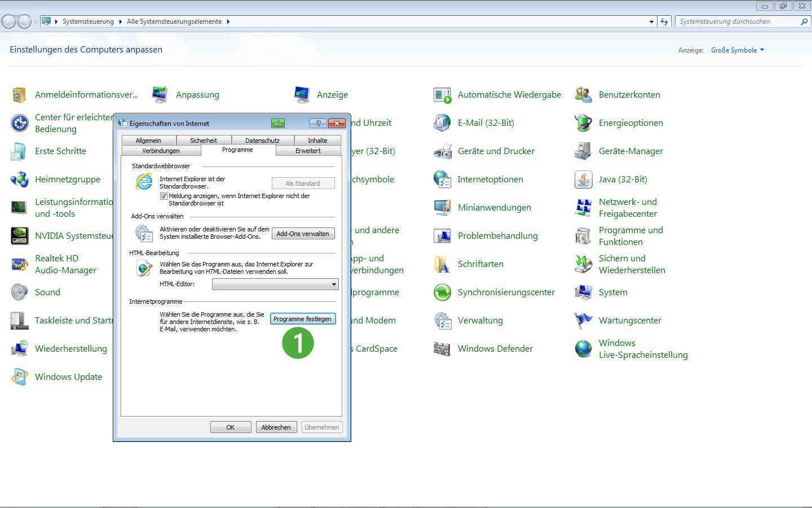Click the Erste Schritte link
Image resolution: width=812 pixels, height=508 pixels.
click(60, 151)
